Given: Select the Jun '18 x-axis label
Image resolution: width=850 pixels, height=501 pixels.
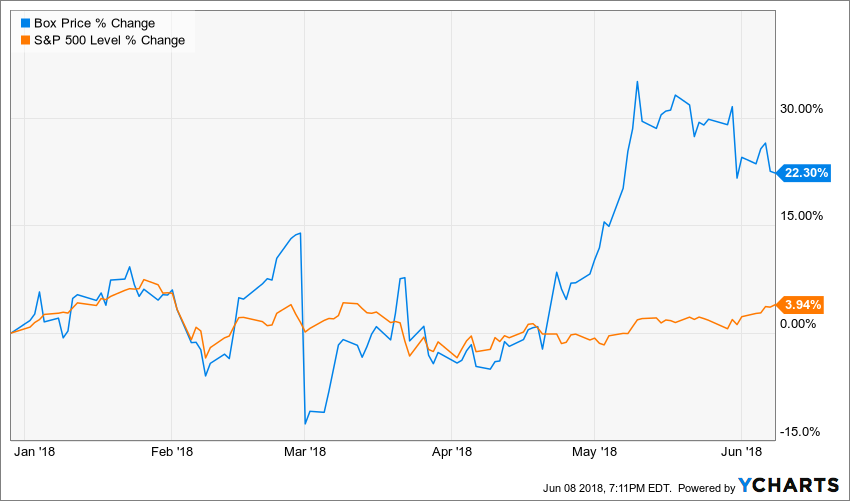Looking at the screenshot, I should pyautogui.click(x=740, y=452).
